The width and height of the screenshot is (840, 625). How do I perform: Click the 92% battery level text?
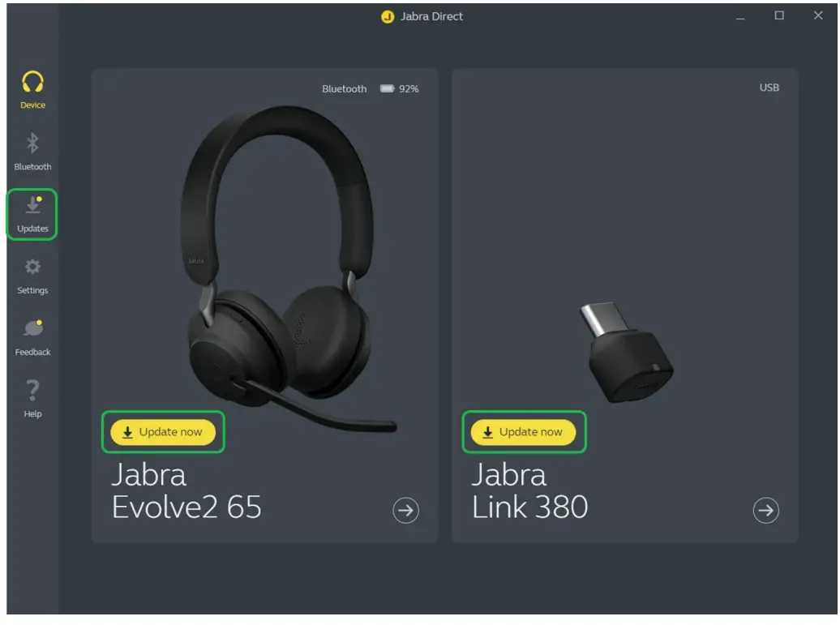409,89
